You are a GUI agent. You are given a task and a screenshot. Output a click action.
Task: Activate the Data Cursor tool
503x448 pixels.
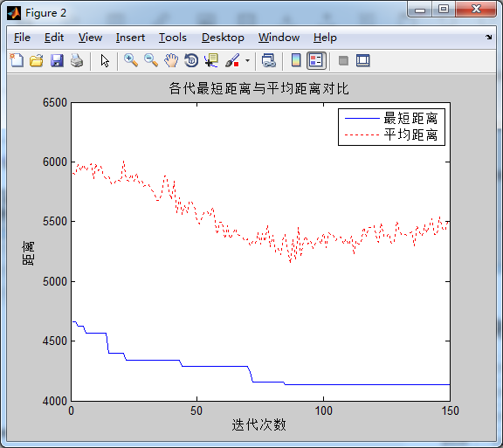pyautogui.click(x=211, y=60)
